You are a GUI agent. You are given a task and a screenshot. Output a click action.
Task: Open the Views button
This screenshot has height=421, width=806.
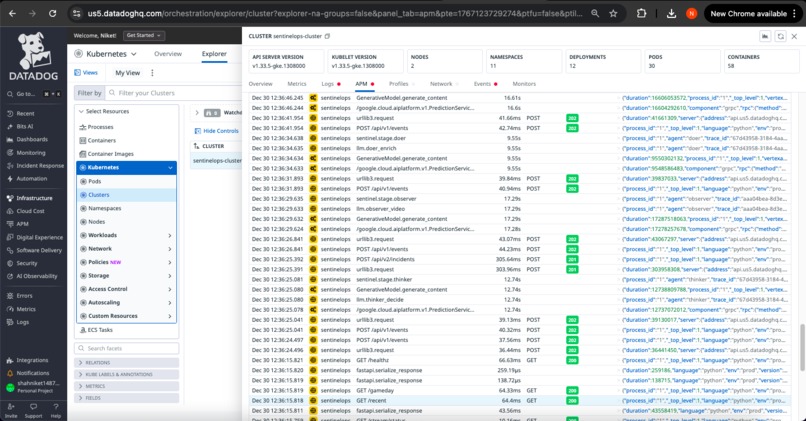pyautogui.click(x=86, y=73)
